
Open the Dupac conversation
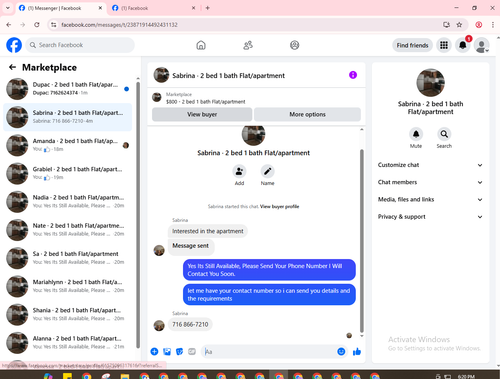coord(68,89)
